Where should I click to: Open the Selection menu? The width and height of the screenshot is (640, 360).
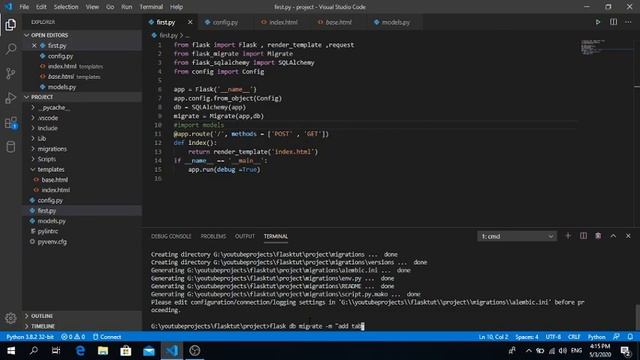click(66, 7)
